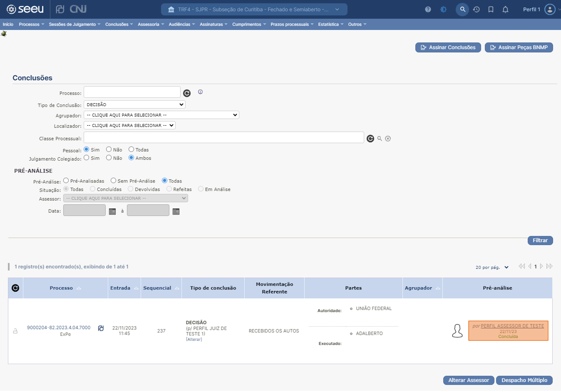Open the history clock icon
The image size is (561, 392).
[x=476, y=9]
